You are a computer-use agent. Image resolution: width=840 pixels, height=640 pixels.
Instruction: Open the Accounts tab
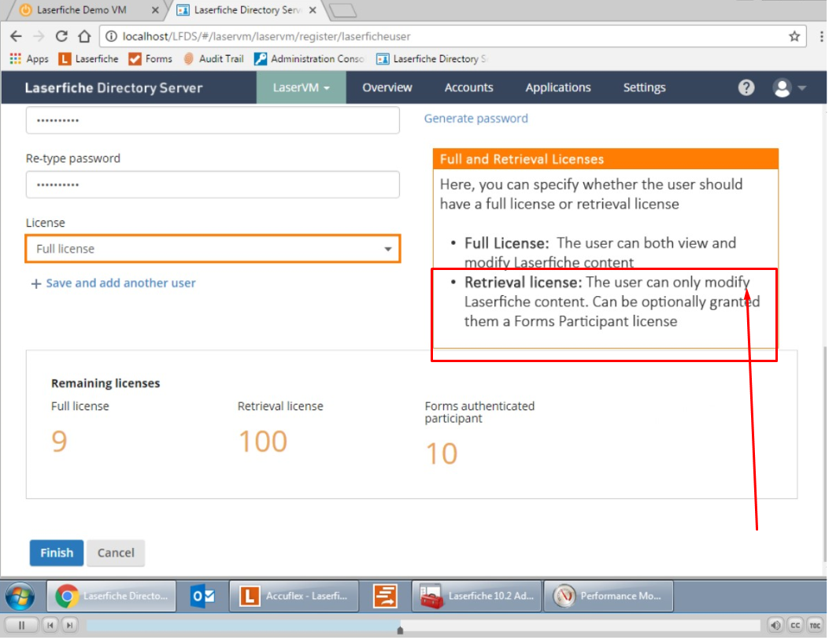click(468, 87)
